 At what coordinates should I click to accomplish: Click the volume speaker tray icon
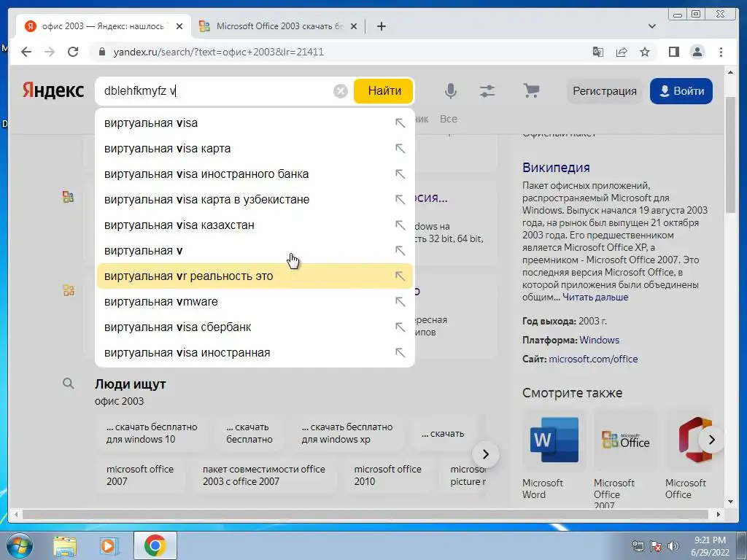tap(673, 546)
